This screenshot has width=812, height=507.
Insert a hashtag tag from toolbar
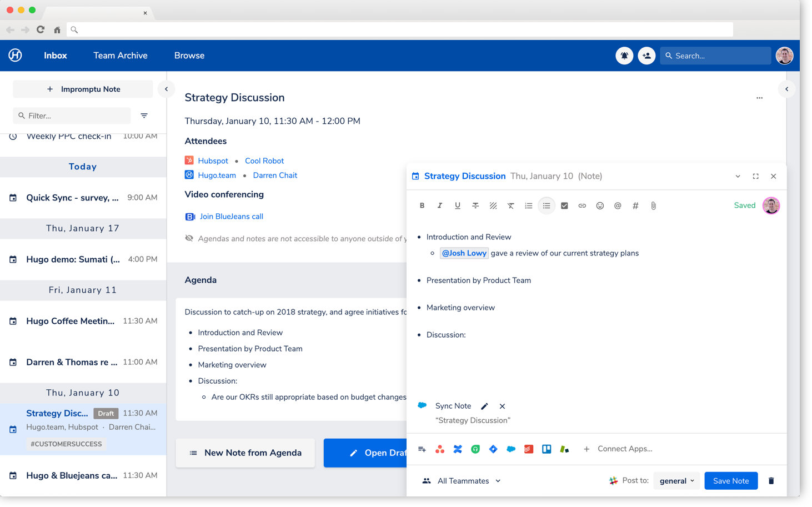coord(635,205)
